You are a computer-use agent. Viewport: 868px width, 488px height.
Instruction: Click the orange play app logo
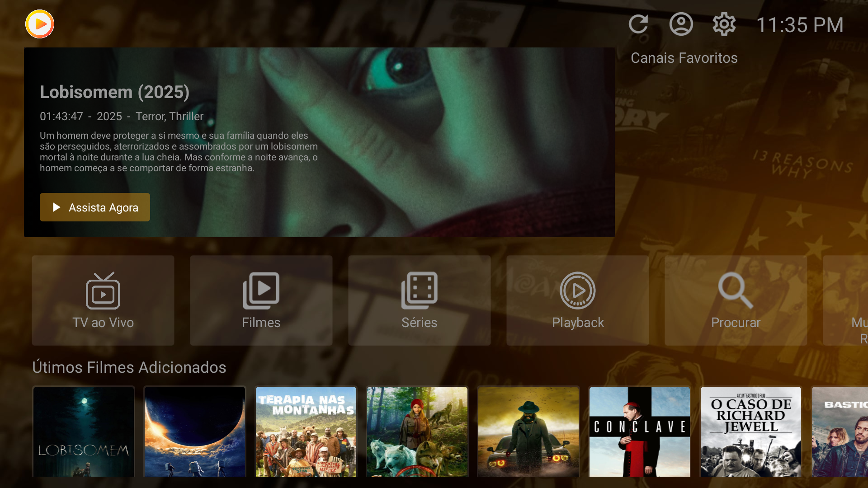40,24
